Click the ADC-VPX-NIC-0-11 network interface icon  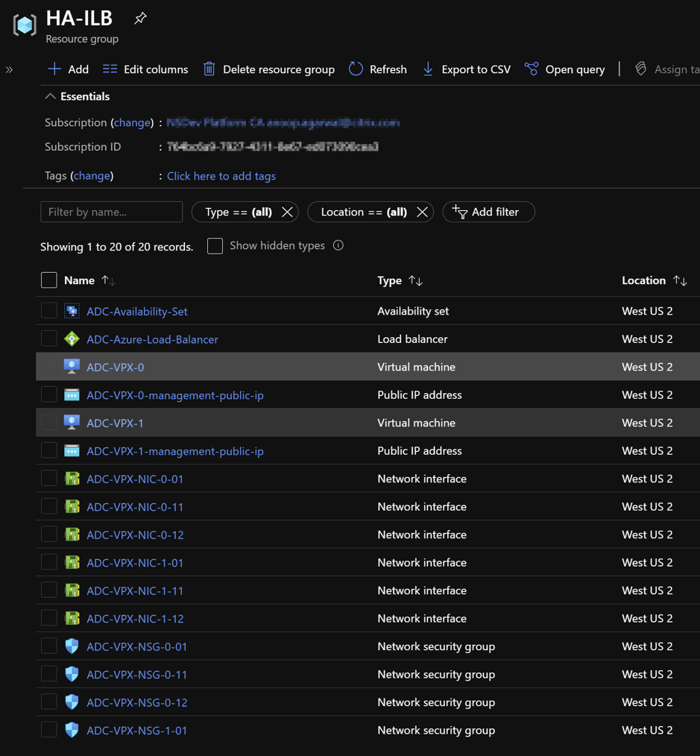[x=72, y=507]
